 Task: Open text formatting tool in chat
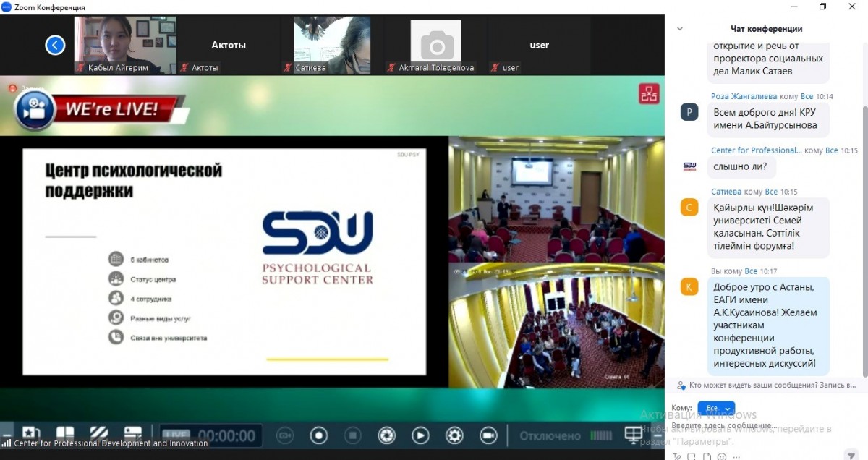[677, 456]
